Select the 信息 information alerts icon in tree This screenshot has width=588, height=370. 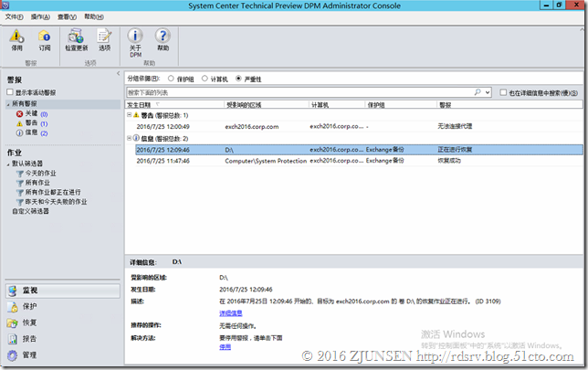(19, 132)
